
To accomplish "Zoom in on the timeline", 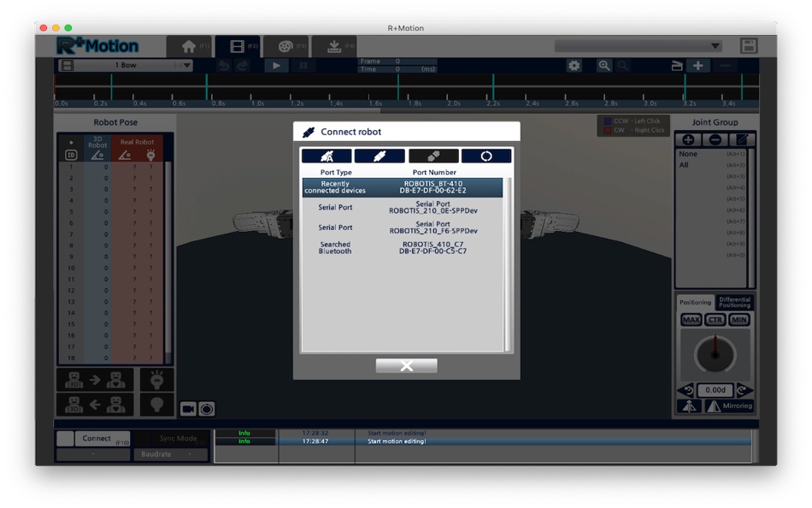I will tap(603, 66).
